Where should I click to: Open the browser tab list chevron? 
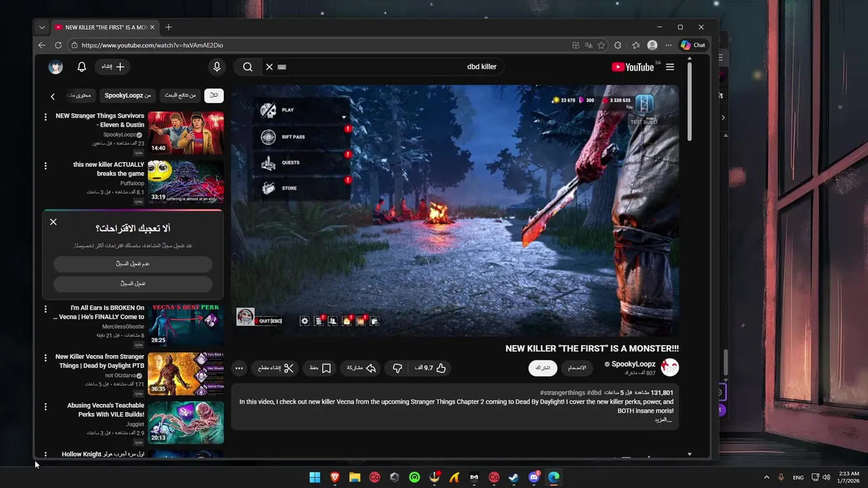click(x=42, y=27)
